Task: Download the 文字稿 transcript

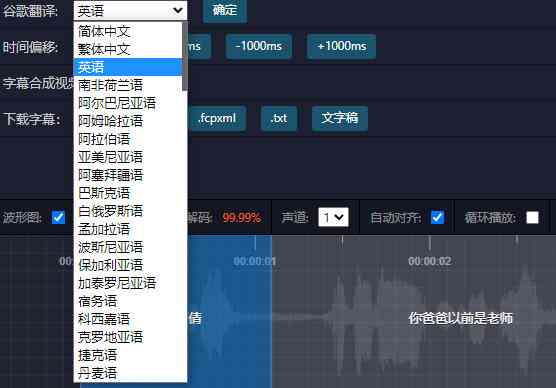Action: tap(340, 118)
